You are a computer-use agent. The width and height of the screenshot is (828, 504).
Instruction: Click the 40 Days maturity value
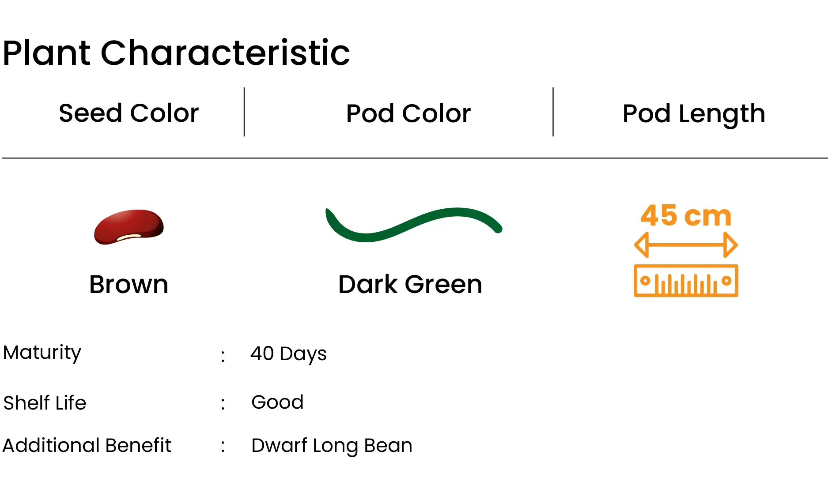coord(288,354)
